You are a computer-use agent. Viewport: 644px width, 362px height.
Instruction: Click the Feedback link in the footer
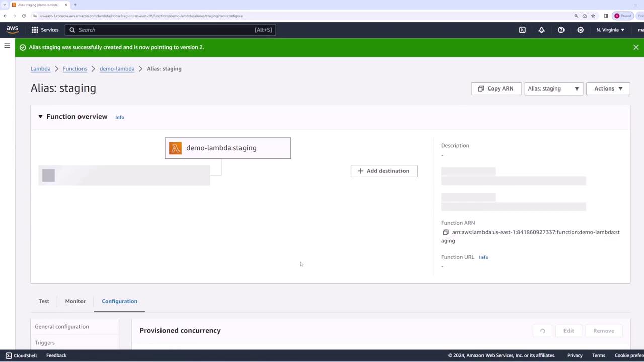tap(56, 355)
